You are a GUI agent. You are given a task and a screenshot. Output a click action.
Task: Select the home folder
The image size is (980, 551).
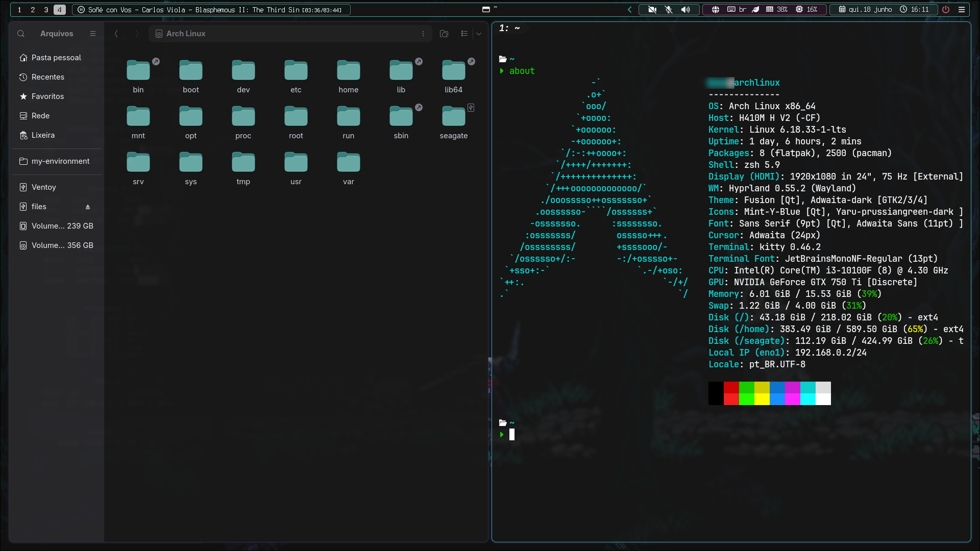tap(349, 77)
